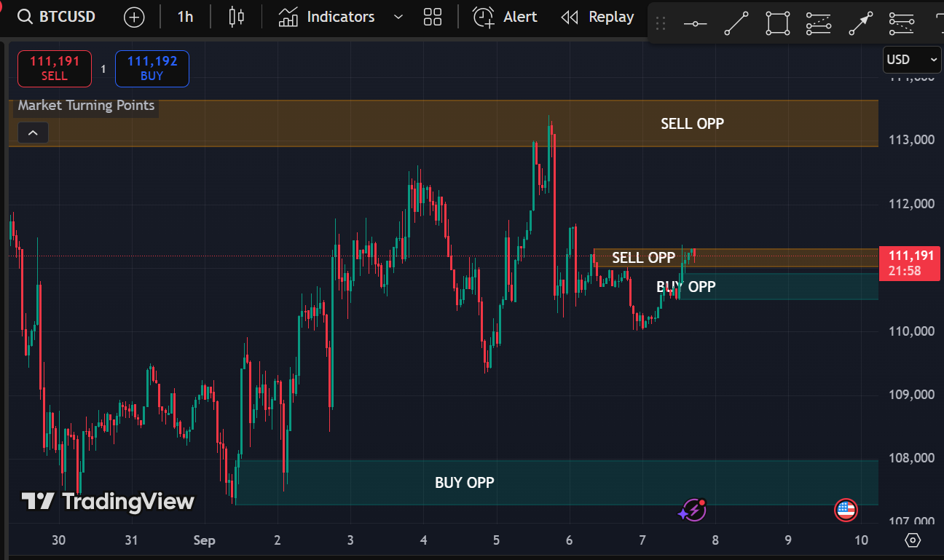
Task: Click the 112,000 price scale label
Action: pyautogui.click(x=911, y=203)
